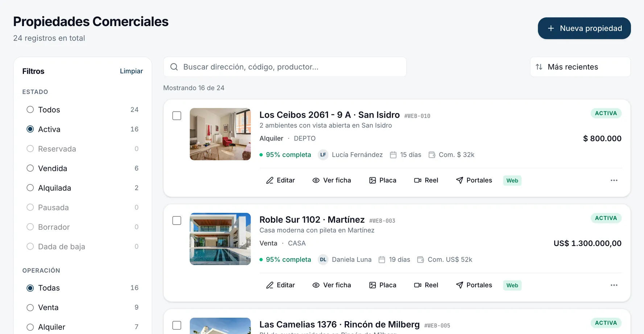The width and height of the screenshot is (644, 334).
Task: Click the Web tag on Los Ceibos
Action: pyautogui.click(x=512, y=180)
